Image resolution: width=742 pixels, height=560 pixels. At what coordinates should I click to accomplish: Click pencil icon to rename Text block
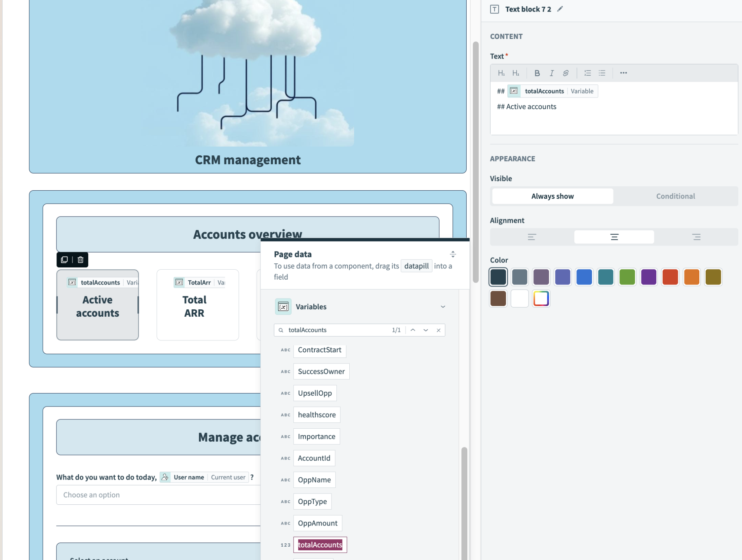pos(560,9)
